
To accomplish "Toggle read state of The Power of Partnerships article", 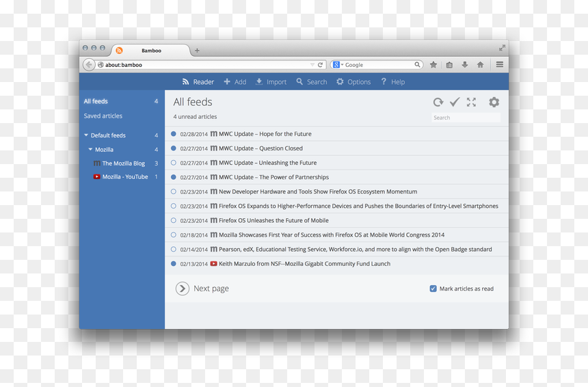I will (x=173, y=177).
